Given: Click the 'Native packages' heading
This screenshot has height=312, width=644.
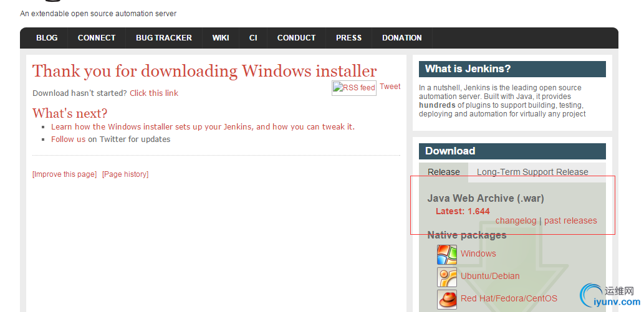Looking at the screenshot, I should (466, 235).
